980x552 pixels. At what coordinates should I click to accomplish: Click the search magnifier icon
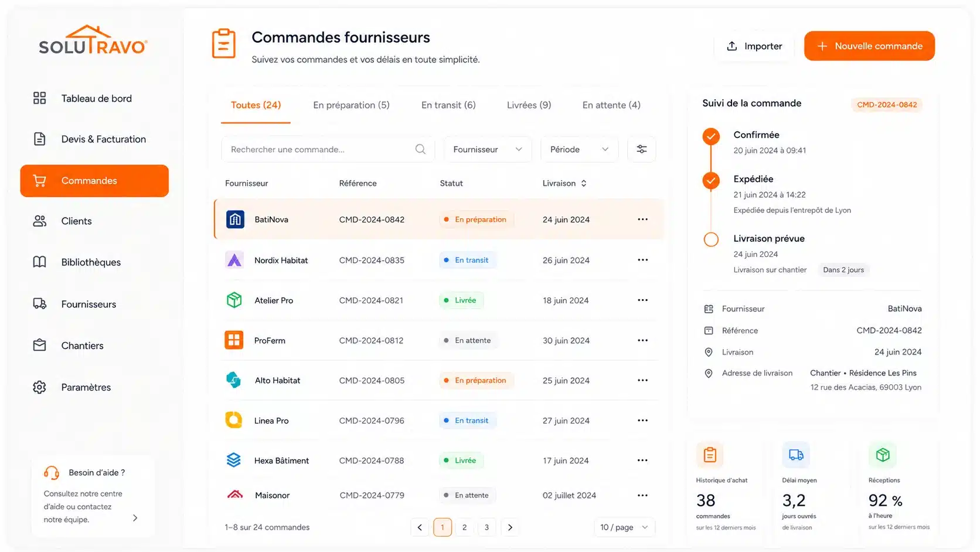tap(420, 150)
